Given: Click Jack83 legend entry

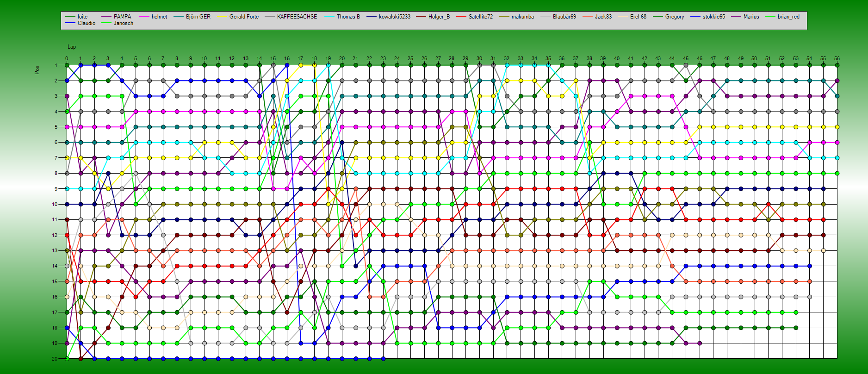Looking at the screenshot, I should pyautogui.click(x=603, y=17).
